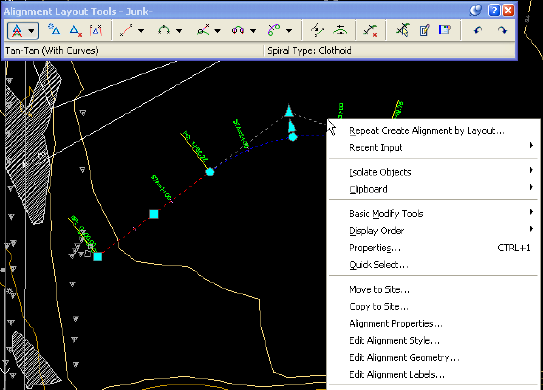Click Convert AutoCAD line and arc
This screenshot has width=543, height=390.
pos(317,30)
